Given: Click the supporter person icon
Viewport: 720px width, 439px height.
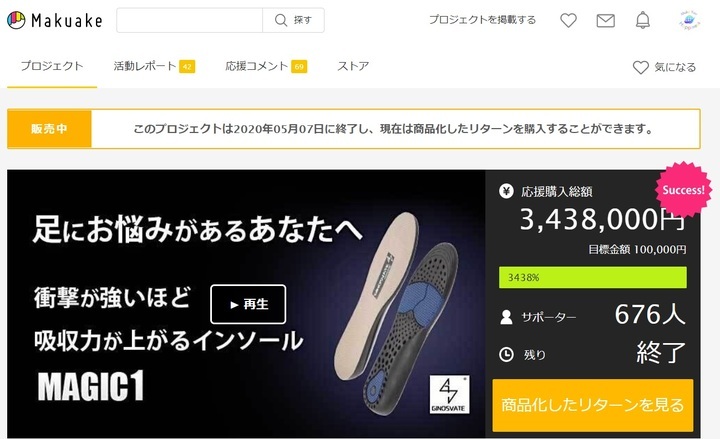Looking at the screenshot, I should pyautogui.click(x=506, y=317).
